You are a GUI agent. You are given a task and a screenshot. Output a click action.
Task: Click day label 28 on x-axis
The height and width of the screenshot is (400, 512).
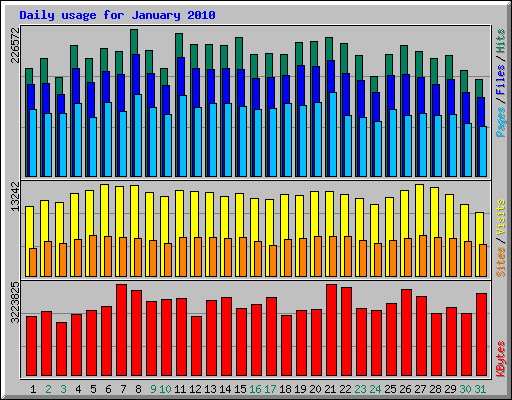tap(435, 389)
